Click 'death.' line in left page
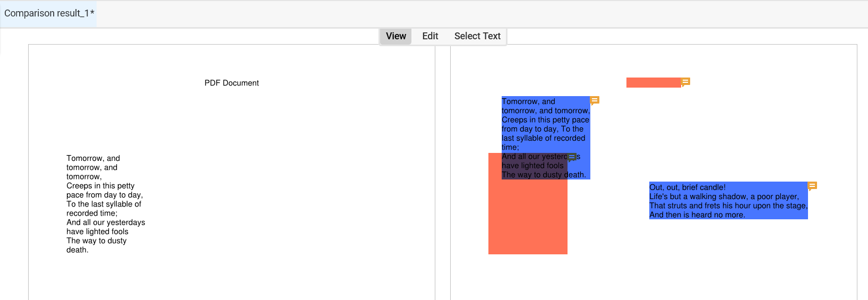Viewport: 868px width, 300px height. [x=78, y=250]
